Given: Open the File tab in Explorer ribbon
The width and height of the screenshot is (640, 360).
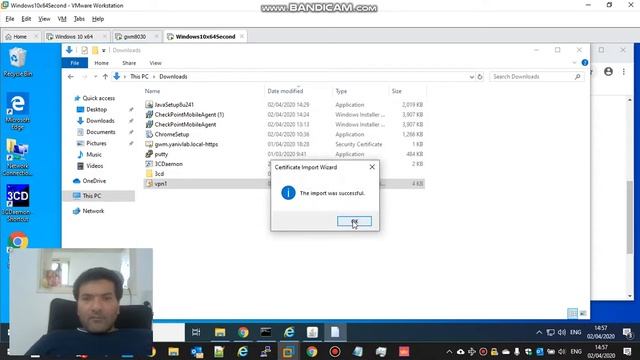Looking at the screenshot, I should pyautogui.click(x=75, y=63).
